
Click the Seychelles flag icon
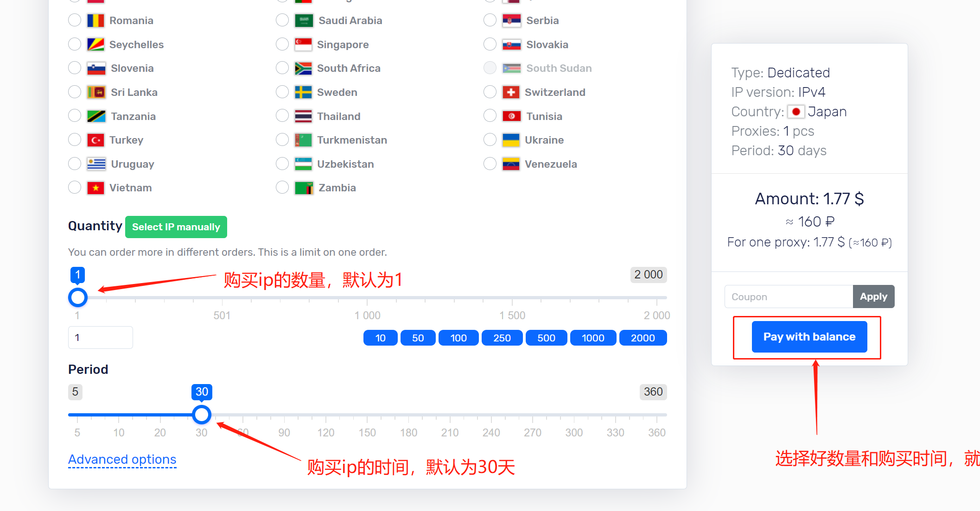click(95, 44)
